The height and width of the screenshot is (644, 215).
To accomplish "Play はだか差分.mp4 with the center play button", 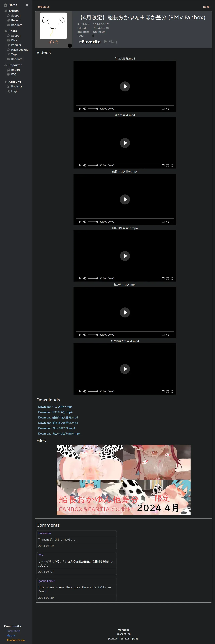I will coord(125,143).
